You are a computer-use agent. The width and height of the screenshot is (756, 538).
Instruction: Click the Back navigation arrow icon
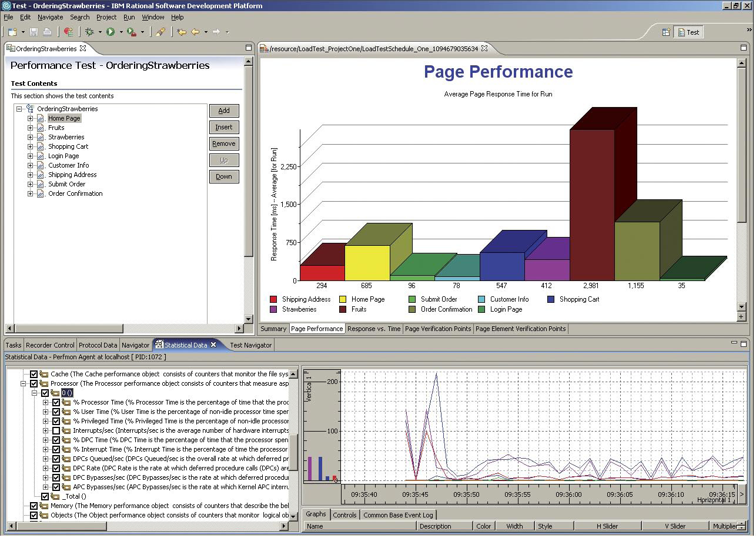coord(195,32)
